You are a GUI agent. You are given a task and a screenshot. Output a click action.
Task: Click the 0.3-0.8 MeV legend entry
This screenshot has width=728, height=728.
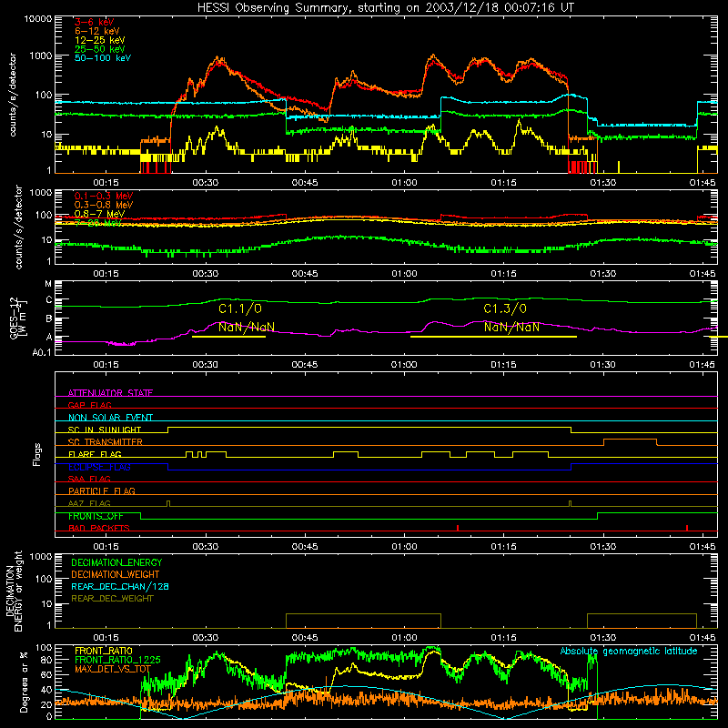tap(104, 205)
